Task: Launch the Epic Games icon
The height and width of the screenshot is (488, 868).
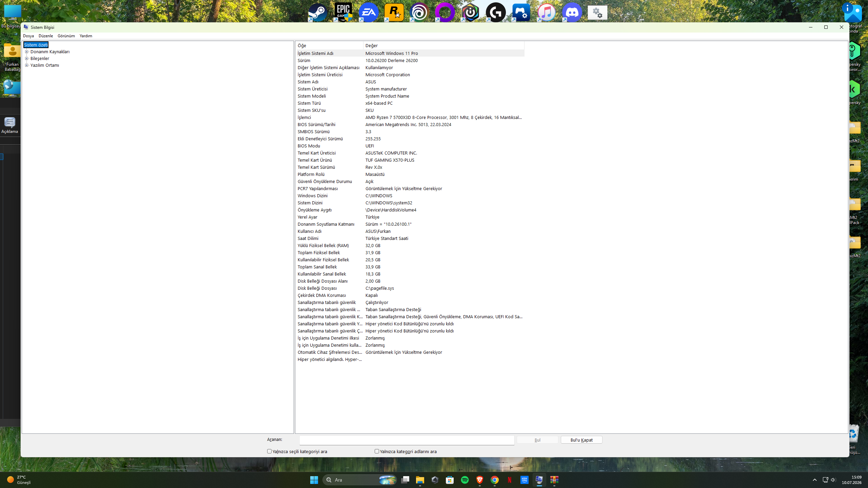Action: coord(343,13)
